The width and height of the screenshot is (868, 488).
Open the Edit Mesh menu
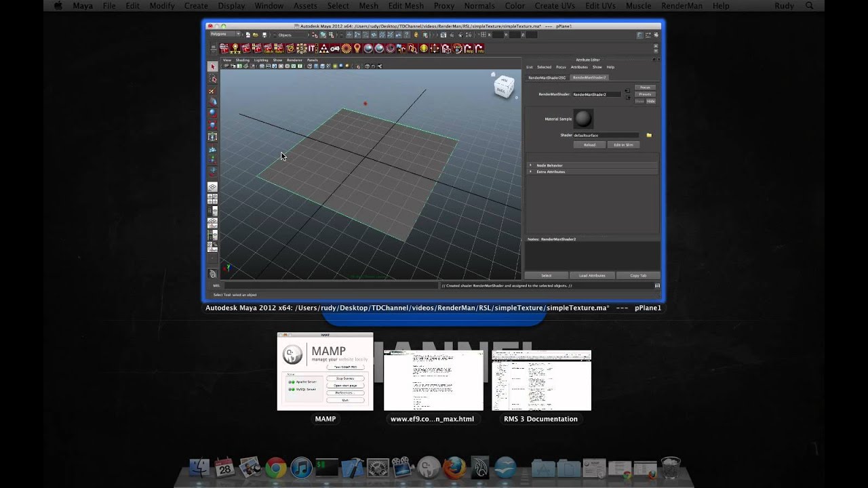[406, 6]
